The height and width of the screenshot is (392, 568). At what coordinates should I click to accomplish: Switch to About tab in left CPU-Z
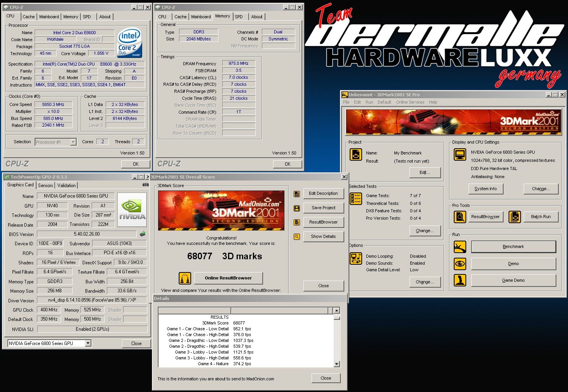105,17
